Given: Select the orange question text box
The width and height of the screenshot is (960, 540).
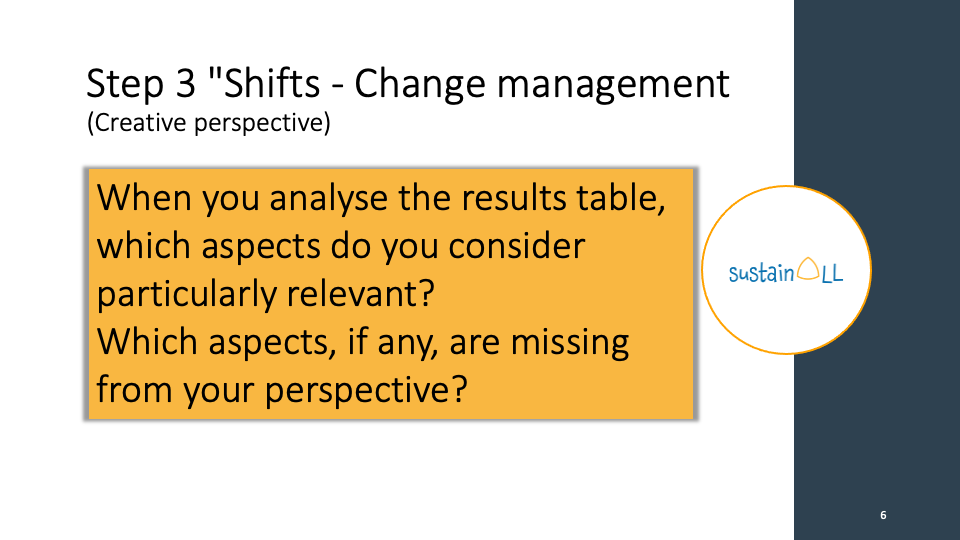Looking at the screenshot, I should pyautogui.click(x=391, y=294).
